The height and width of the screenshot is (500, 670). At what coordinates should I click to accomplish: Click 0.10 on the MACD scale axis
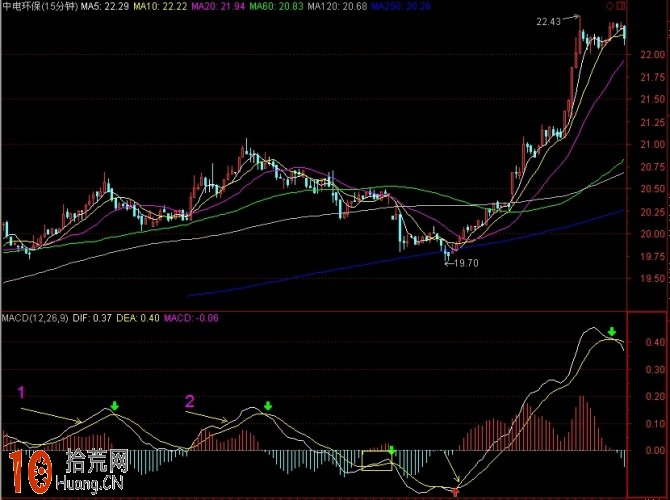coord(655,424)
